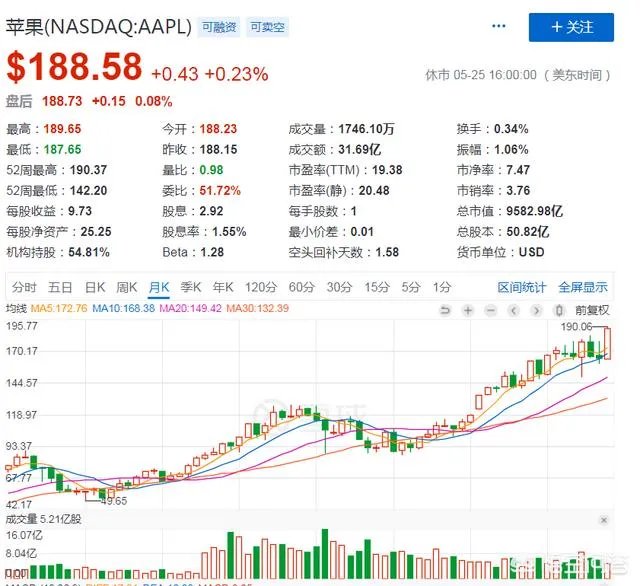Viewport: 640px width, 586px height.
Task: Click the MA30:132.39 indicator label
Action: [258, 308]
